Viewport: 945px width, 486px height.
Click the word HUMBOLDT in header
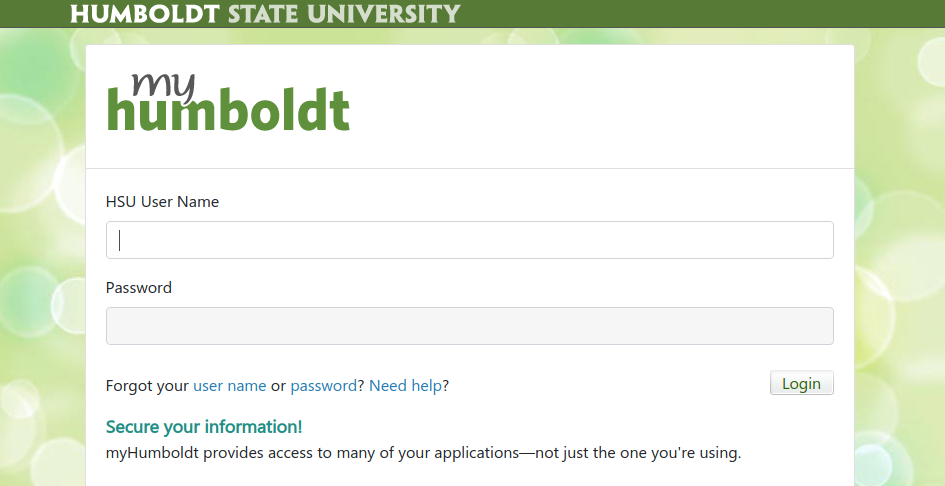tap(146, 14)
